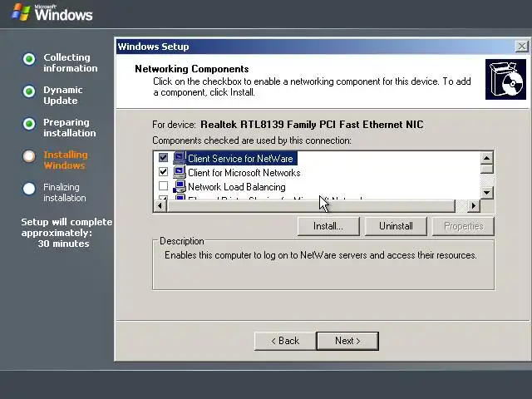Click the list's scroll down arrow
This screenshot has width=532, height=399.
(486, 193)
